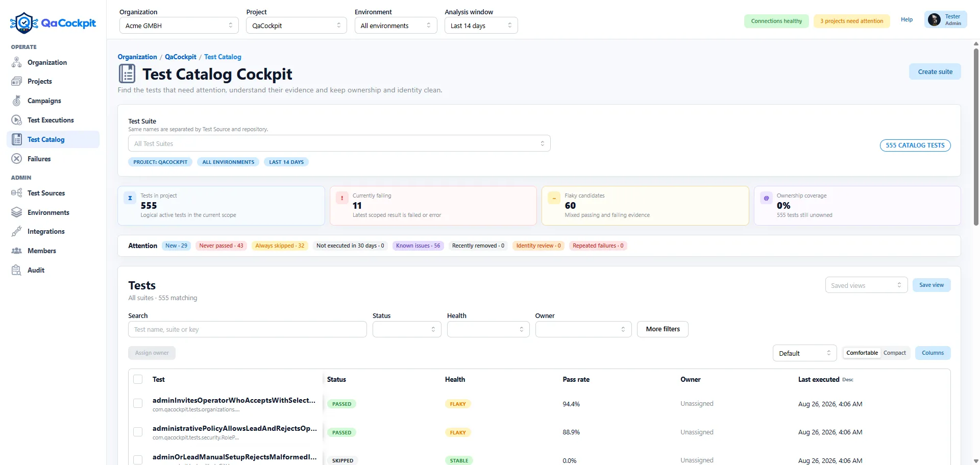Filter by Repeated failures · 0 chip
This screenshot has width=980, height=465.
click(598, 246)
